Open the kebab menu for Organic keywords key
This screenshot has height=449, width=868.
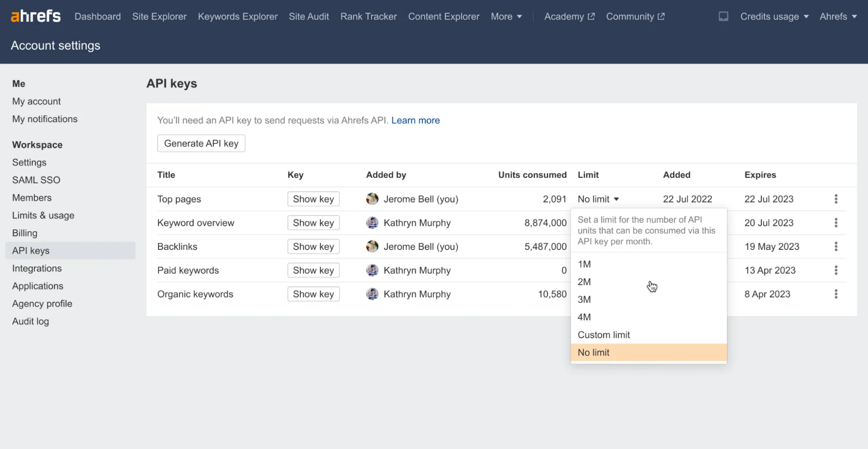pyautogui.click(x=836, y=294)
